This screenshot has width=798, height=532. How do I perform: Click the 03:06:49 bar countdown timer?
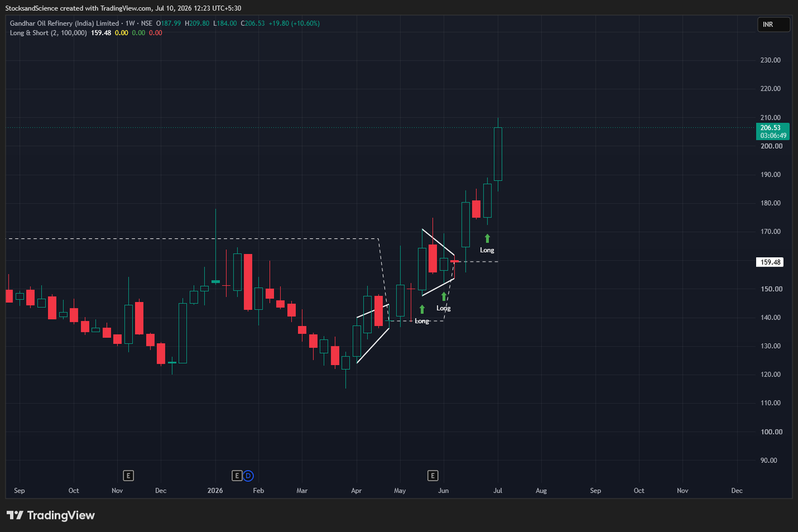(x=771, y=135)
